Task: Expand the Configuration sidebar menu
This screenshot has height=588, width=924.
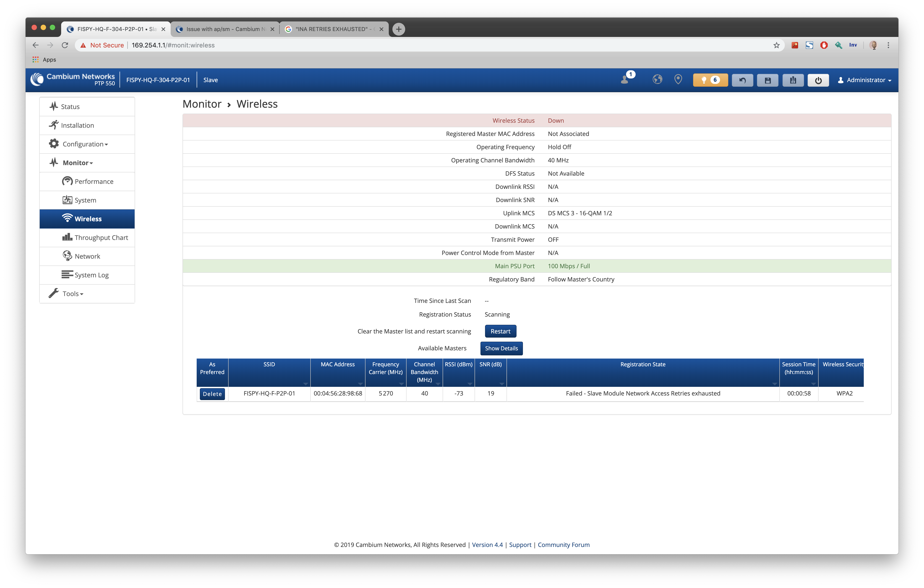Action: coord(85,144)
